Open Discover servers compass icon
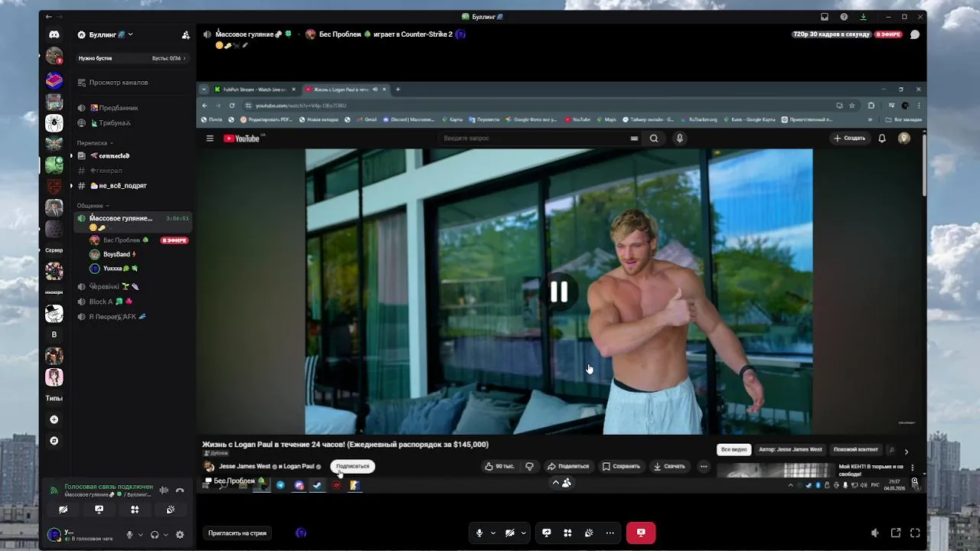 point(54,441)
